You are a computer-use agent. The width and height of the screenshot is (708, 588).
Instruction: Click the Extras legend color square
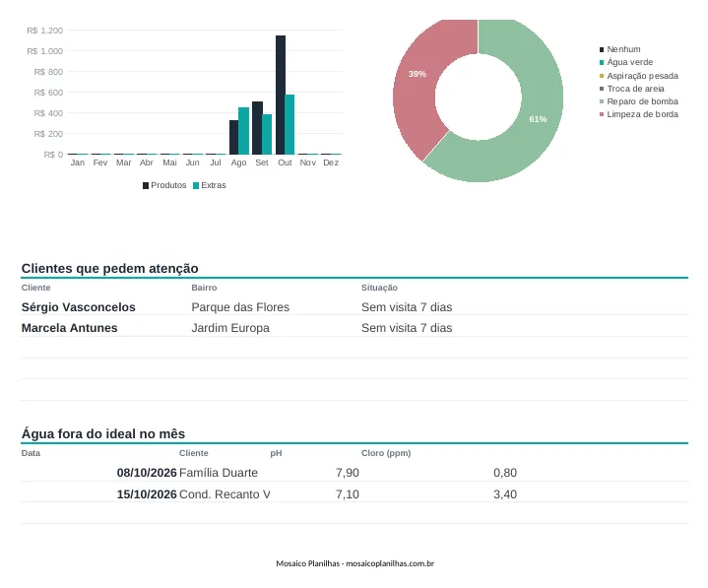196,185
